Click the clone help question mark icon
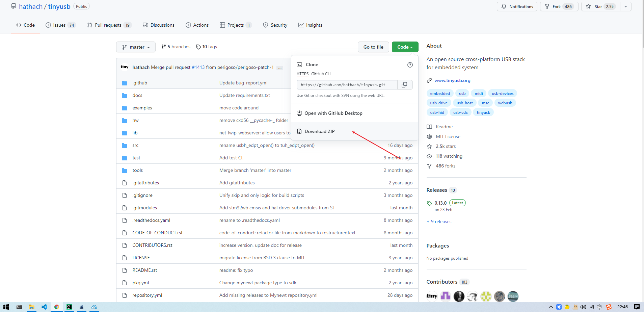 click(x=410, y=65)
